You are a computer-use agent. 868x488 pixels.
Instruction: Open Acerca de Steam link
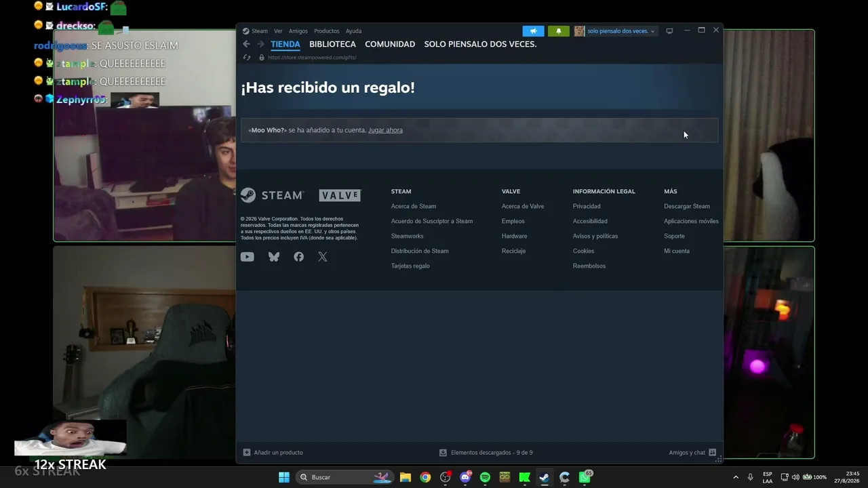pos(414,206)
